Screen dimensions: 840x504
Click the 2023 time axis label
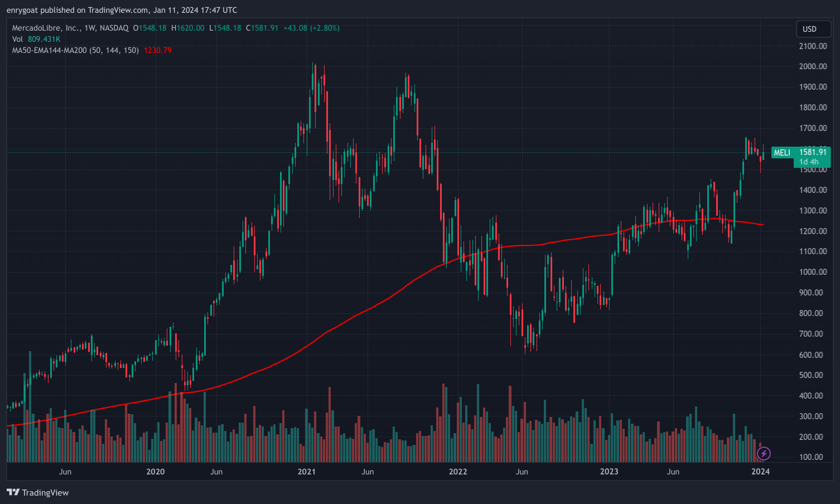click(x=609, y=472)
